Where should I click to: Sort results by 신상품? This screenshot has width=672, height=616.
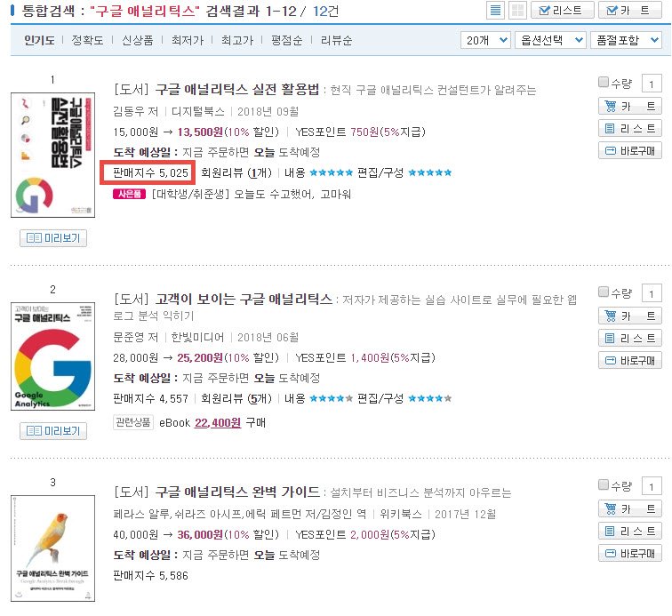pos(137,40)
